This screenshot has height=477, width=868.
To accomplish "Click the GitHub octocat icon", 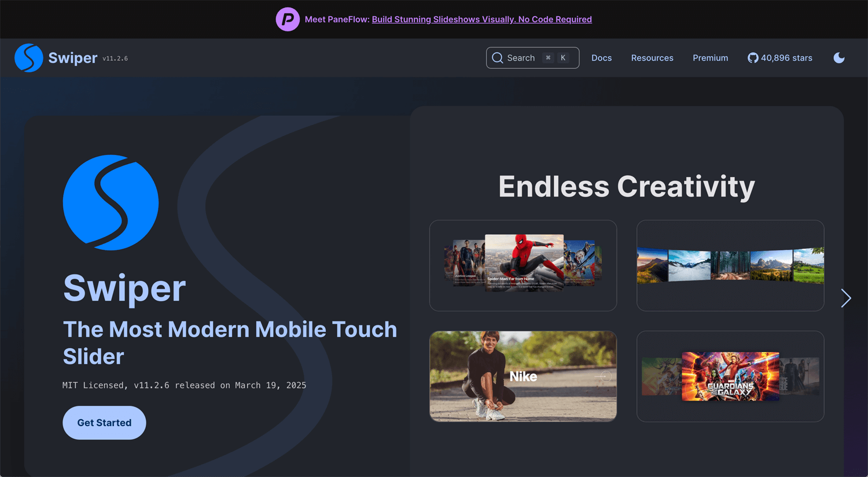I will (753, 58).
